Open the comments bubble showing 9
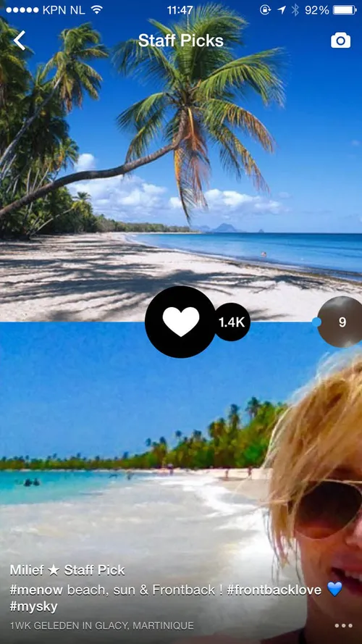Screen dimensions: 362x644 tap(340, 322)
